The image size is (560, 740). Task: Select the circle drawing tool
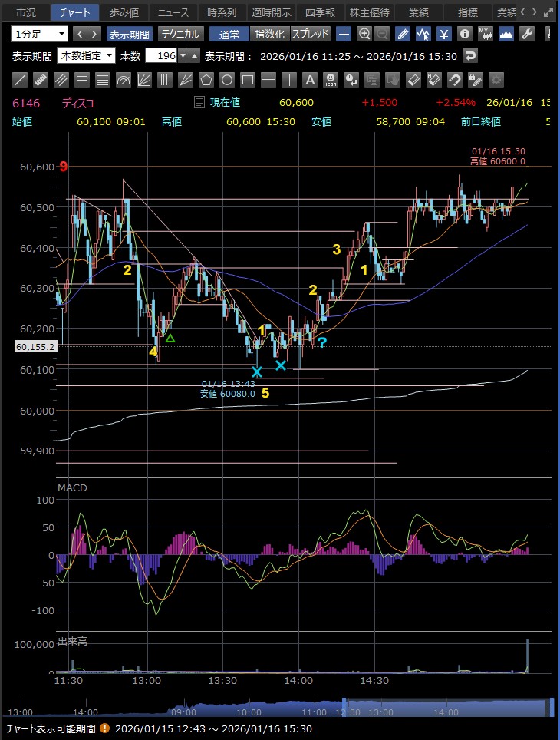tap(227, 80)
